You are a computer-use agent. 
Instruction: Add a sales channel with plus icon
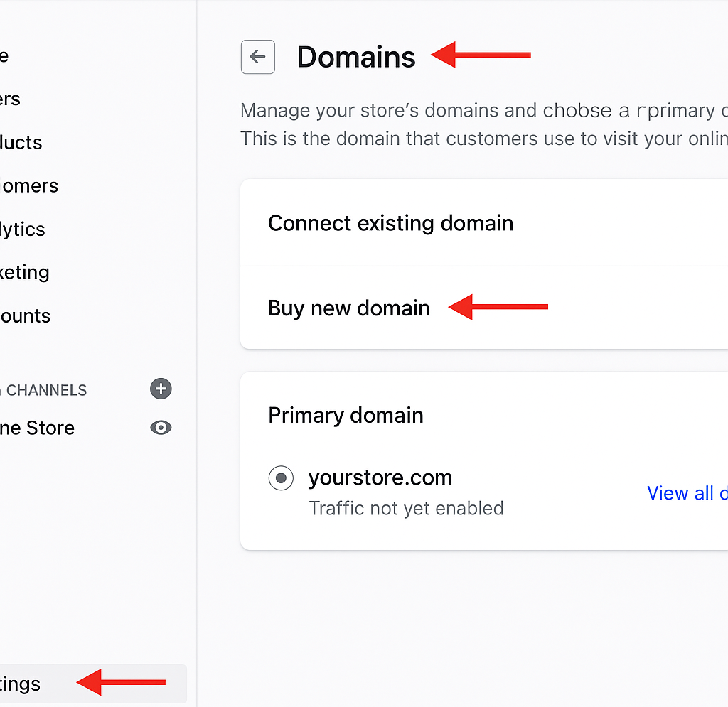(161, 389)
